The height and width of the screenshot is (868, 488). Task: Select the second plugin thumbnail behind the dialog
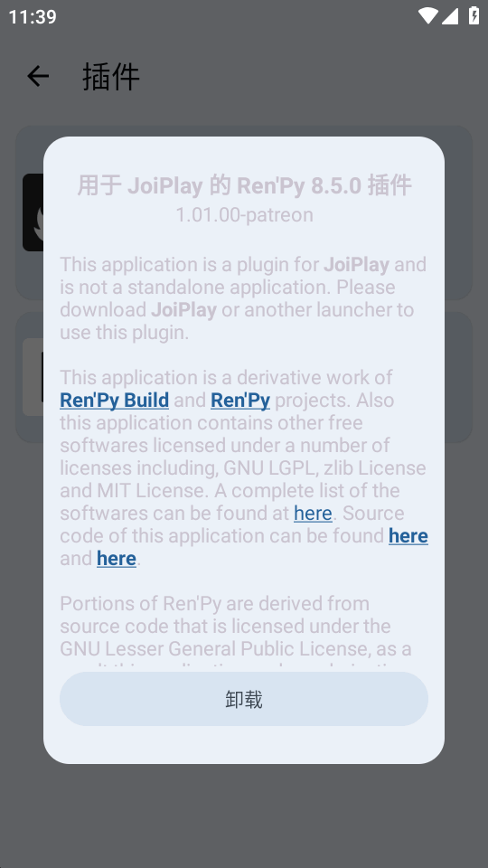coord(33,377)
